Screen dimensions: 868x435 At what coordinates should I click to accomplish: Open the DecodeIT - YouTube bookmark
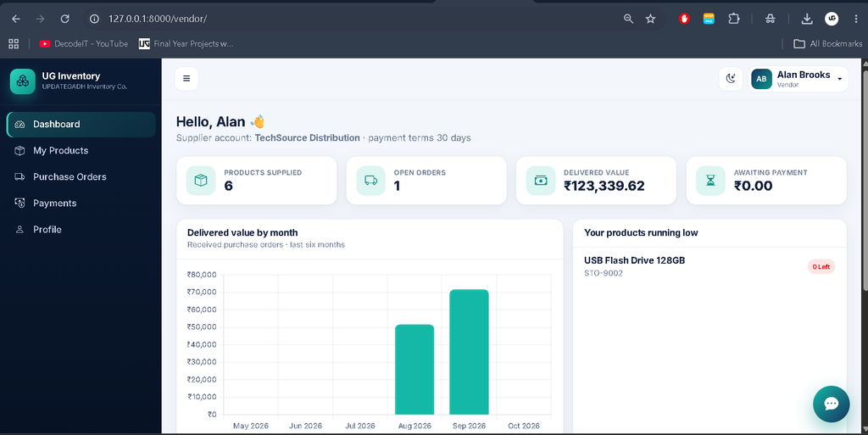pyautogui.click(x=84, y=44)
